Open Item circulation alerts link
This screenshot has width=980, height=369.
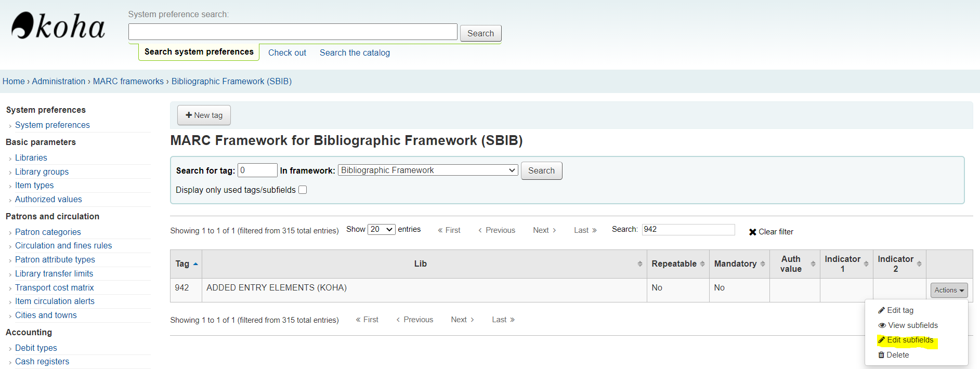(55, 301)
